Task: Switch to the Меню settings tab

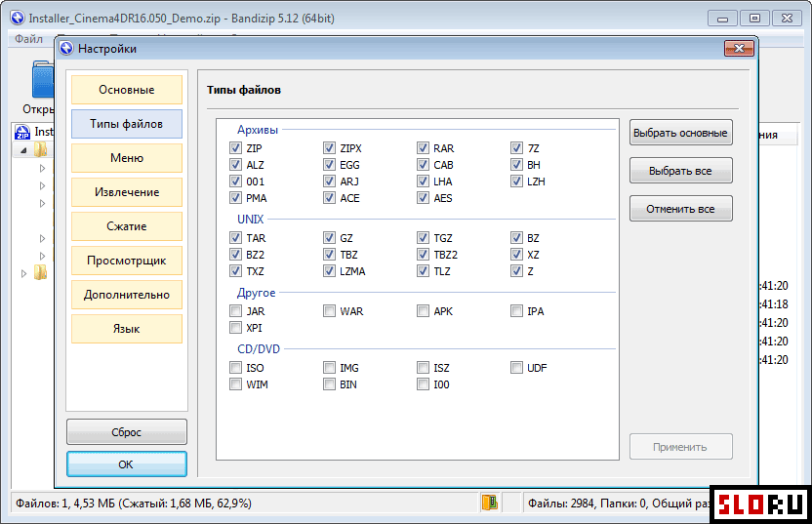Action: 127,158
